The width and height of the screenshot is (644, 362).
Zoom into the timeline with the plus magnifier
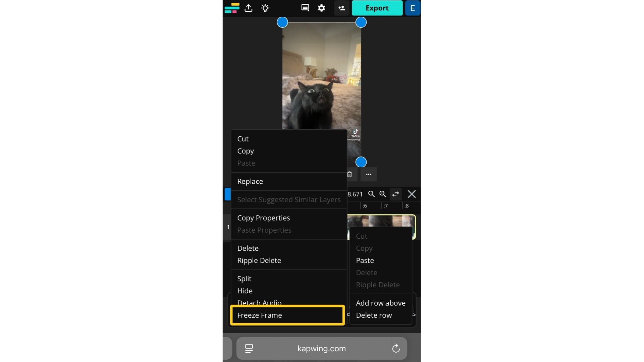pos(382,194)
